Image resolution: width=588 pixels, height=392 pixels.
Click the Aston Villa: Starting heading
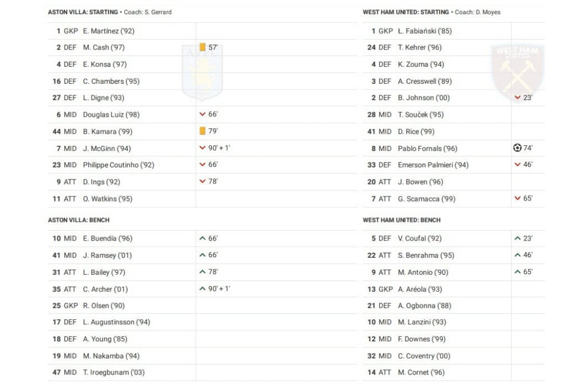(83, 12)
